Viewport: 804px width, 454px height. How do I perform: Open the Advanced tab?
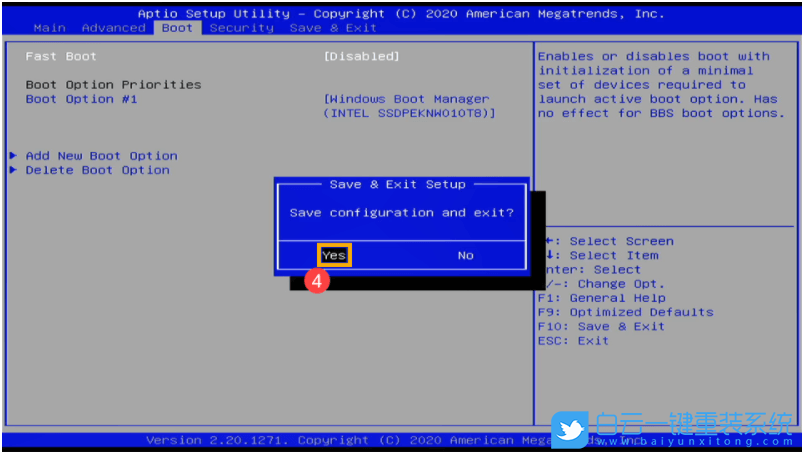click(113, 28)
